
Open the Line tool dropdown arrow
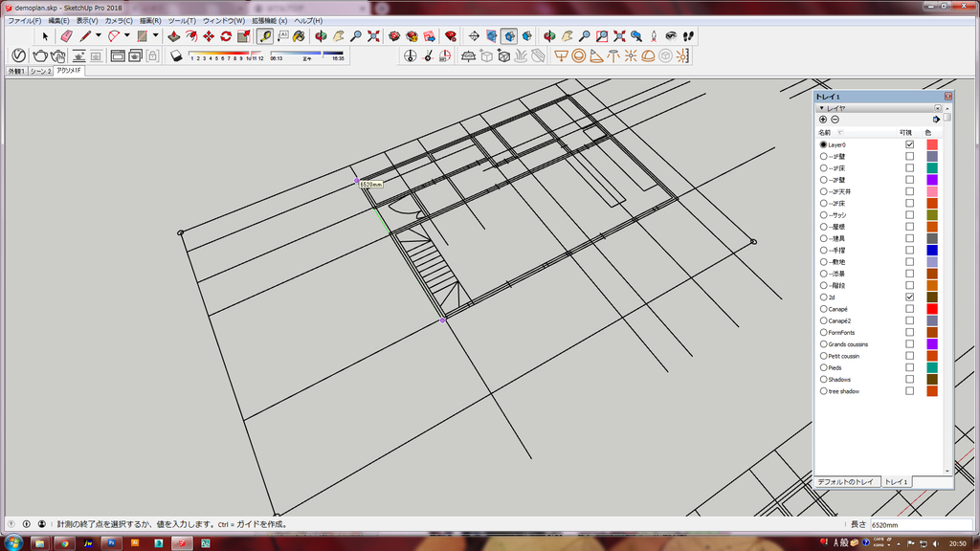[99, 36]
